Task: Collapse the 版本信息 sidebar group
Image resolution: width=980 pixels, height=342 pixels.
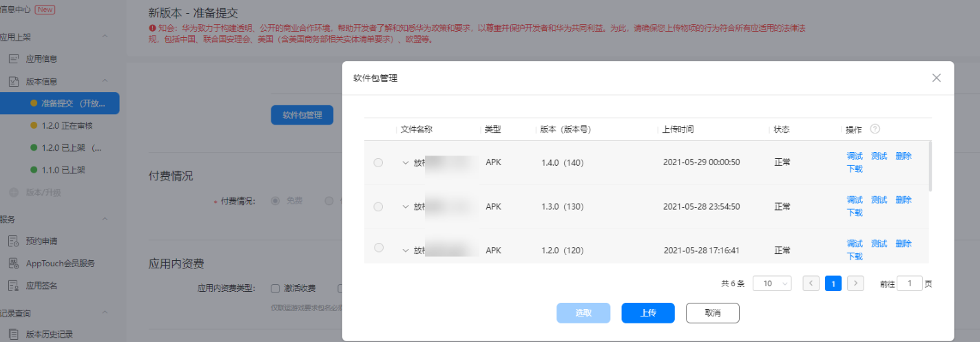Action: coord(105,81)
